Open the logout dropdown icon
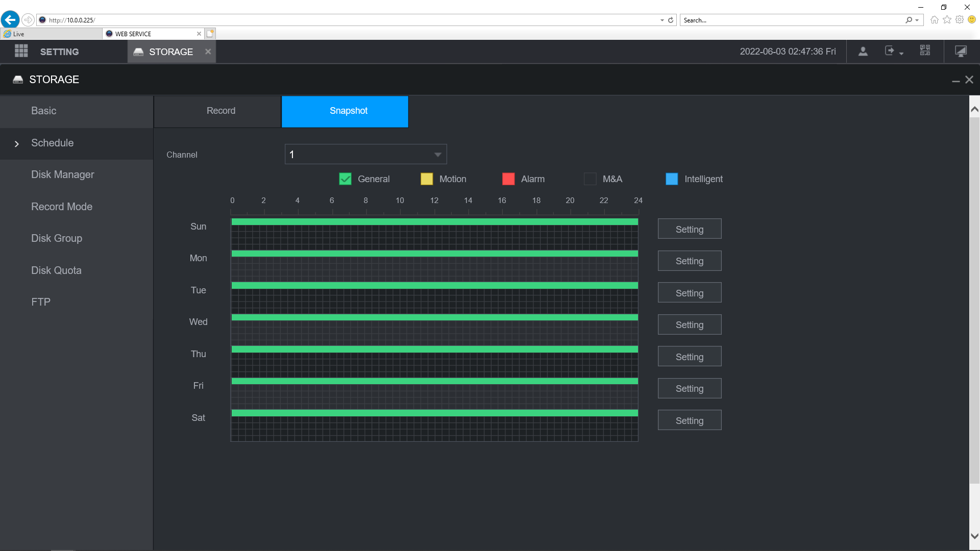 pyautogui.click(x=894, y=51)
